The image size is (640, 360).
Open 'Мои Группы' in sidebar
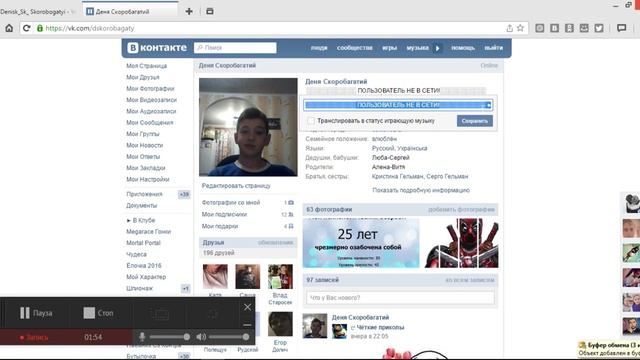coord(143,134)
